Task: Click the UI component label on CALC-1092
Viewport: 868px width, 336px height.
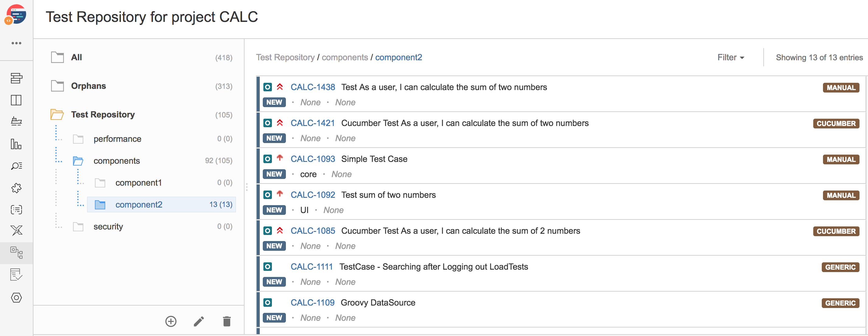Action: pos(304,210)
